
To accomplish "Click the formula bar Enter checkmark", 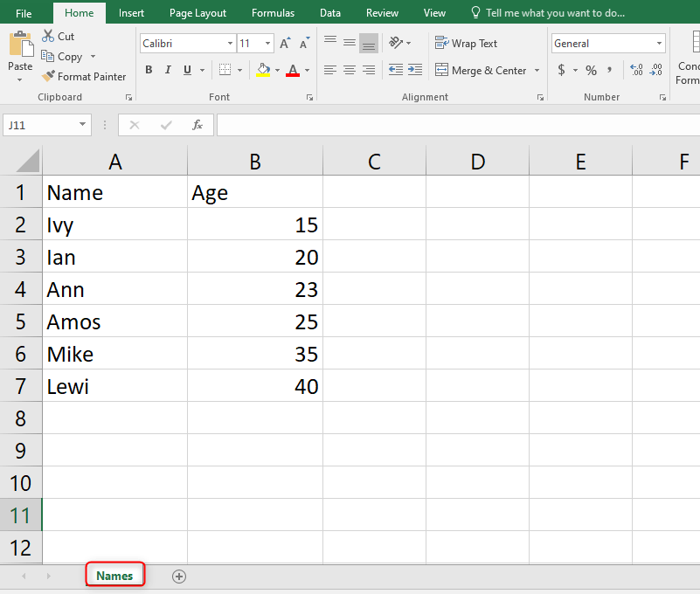I will point(166,126).
